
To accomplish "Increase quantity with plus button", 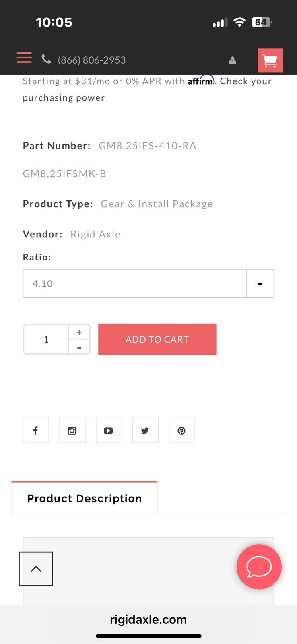I will (79, 332).
